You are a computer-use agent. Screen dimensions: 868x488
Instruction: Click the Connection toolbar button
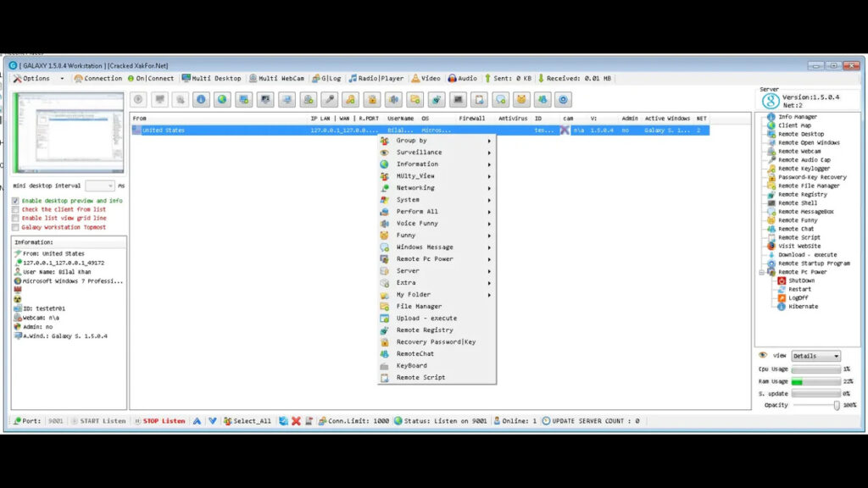point(98,79)
